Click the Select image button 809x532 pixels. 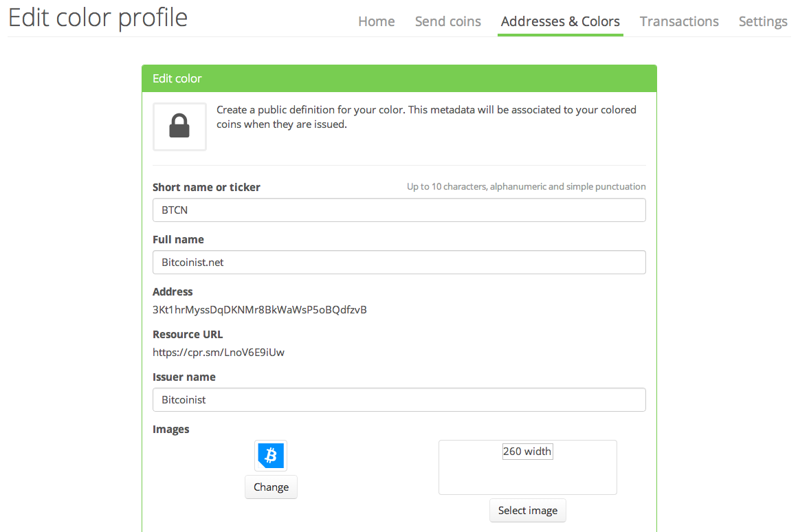point(527,510)
